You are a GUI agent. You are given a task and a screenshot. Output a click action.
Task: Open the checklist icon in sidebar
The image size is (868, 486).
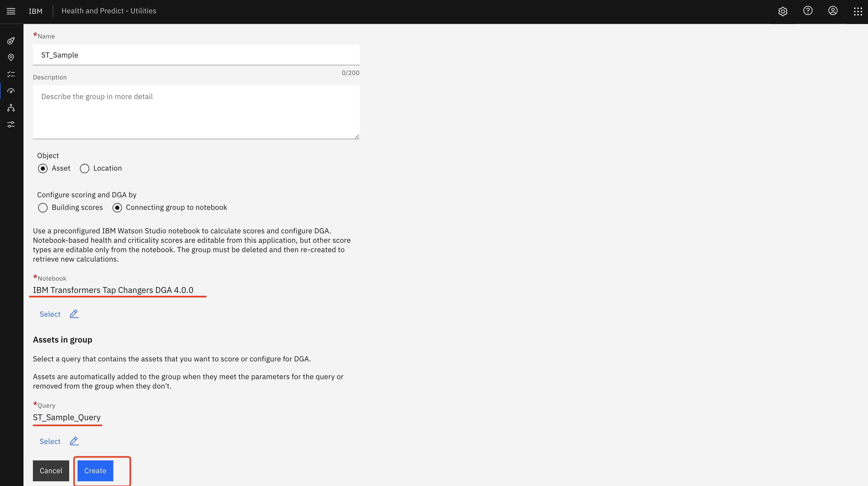pos(11,74)
